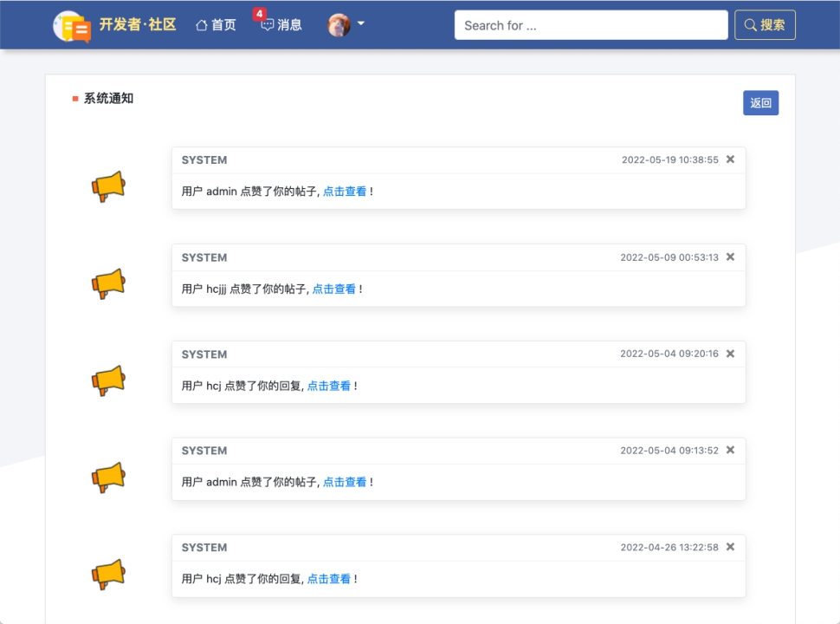Focus the Search for ... input field
840x624 pixels.
[591, 25]
